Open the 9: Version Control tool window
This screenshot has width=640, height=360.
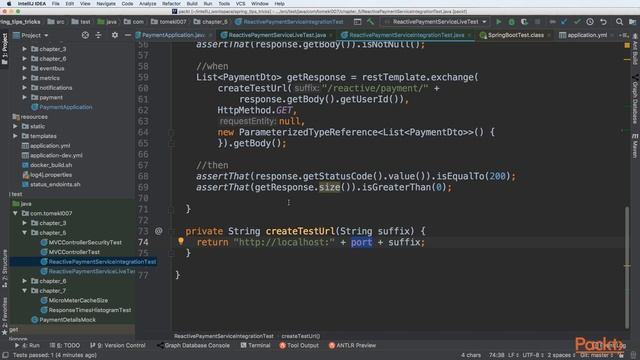[x=118, y=345]
